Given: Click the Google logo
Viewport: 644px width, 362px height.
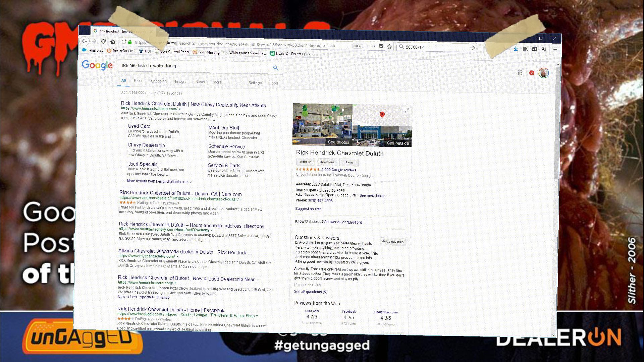Looking at the screenshot, I should coord(97,65).
